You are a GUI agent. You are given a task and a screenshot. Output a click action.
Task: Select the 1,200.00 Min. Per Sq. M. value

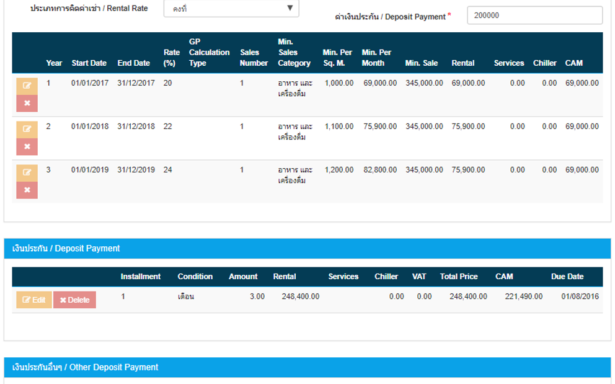339,170
